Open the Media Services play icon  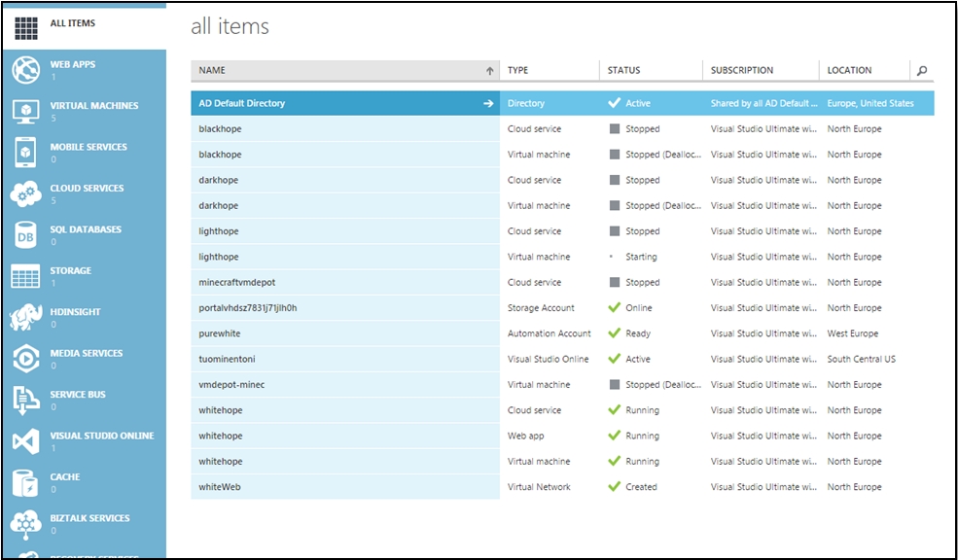pyautogui.click(x=25, y=359)
